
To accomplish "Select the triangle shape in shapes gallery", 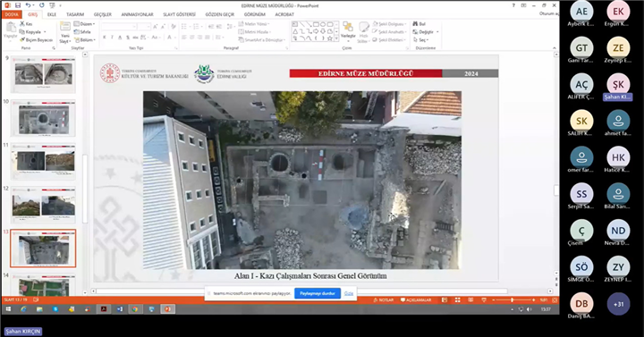I will click(x=295, y=31).
